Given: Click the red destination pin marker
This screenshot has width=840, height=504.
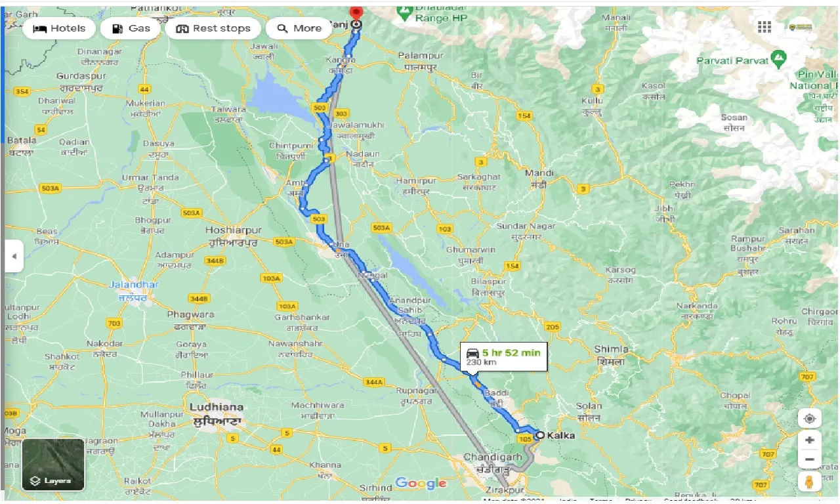Looking at the screenshot, I should coord(356,13).
